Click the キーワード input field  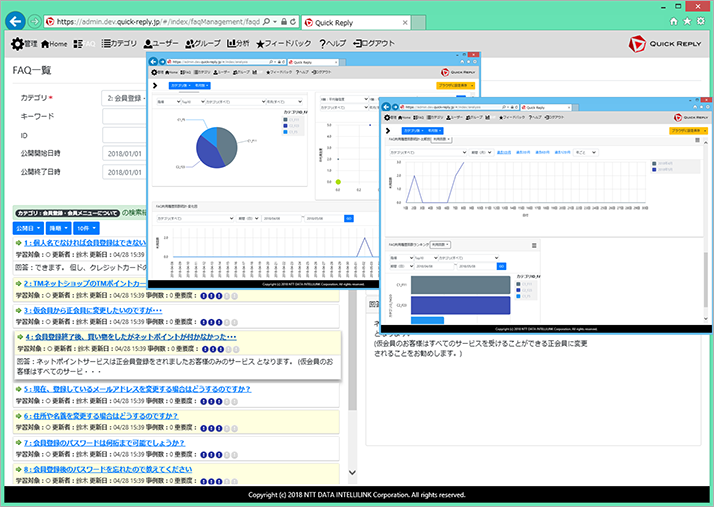click(x=124, y=116)
